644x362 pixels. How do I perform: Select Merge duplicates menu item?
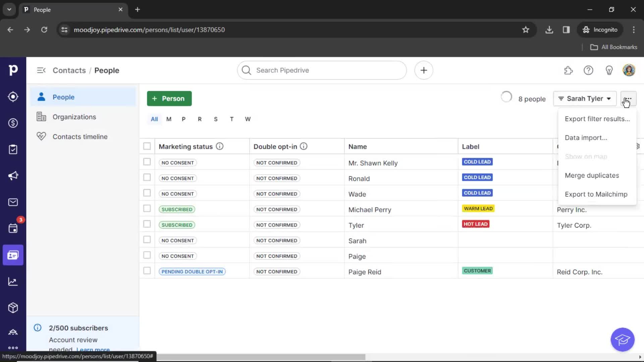[x=597, y=176]
